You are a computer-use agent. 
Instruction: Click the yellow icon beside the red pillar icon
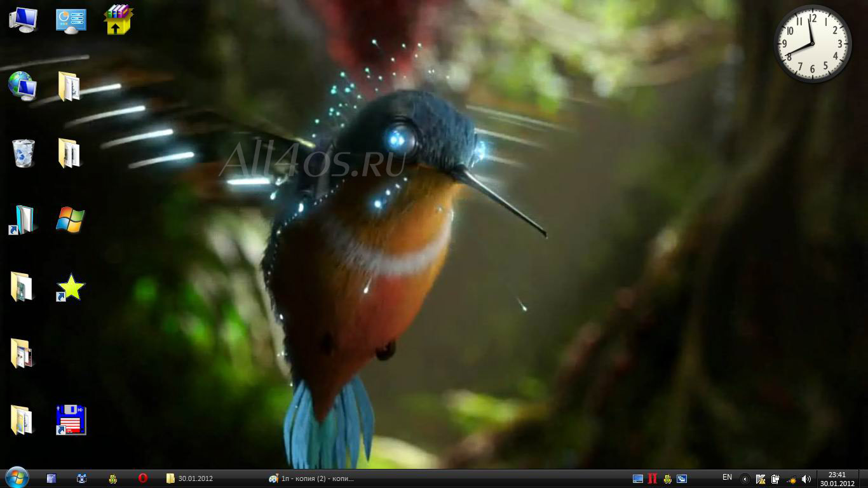click(667, 478)
